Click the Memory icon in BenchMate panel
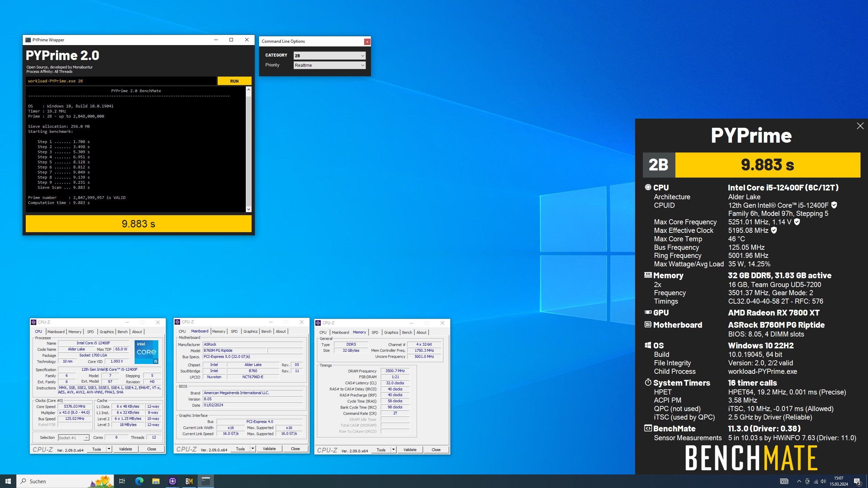Screen dimensions: 868x488 pyautogui.click(x=648, y=275)
